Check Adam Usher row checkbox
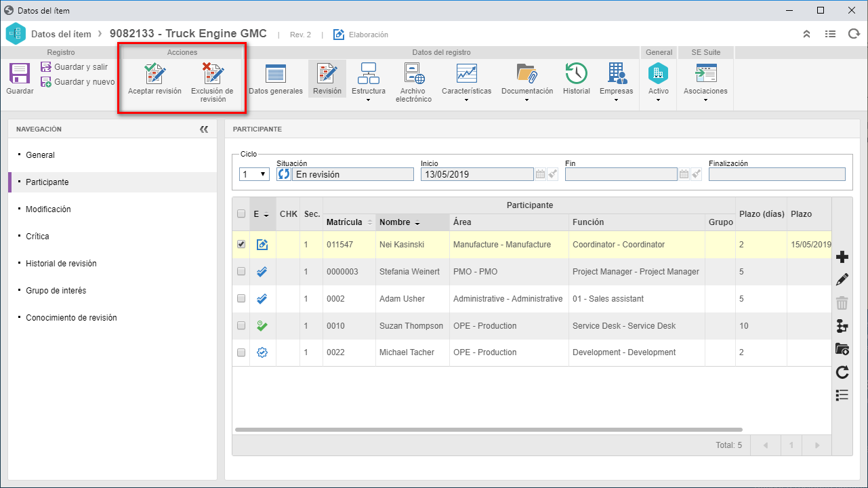 [241, 299]
